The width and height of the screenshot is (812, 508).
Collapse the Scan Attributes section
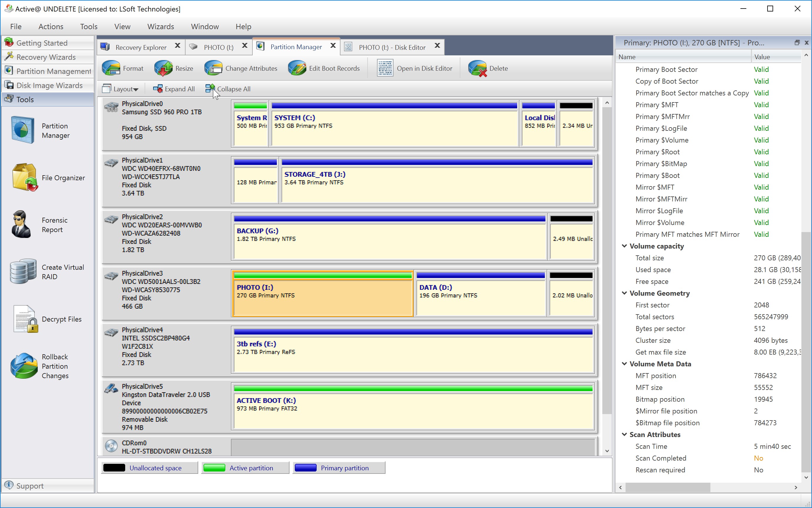pos(624,434)
